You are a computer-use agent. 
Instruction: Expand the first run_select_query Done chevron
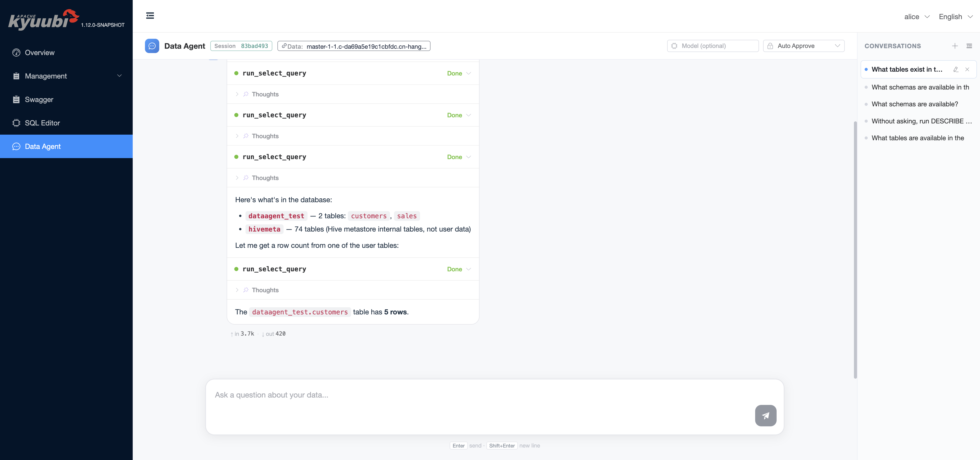(x=469, y=73)
